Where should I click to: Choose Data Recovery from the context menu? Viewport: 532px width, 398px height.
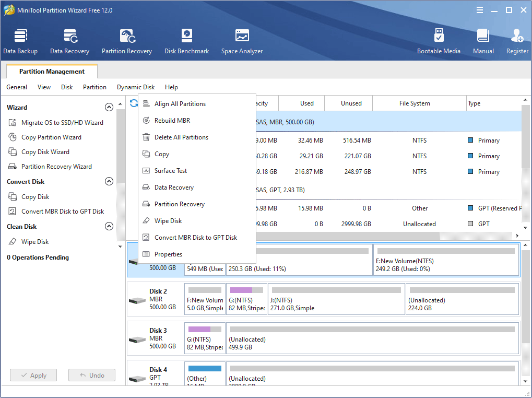(197, 188)
